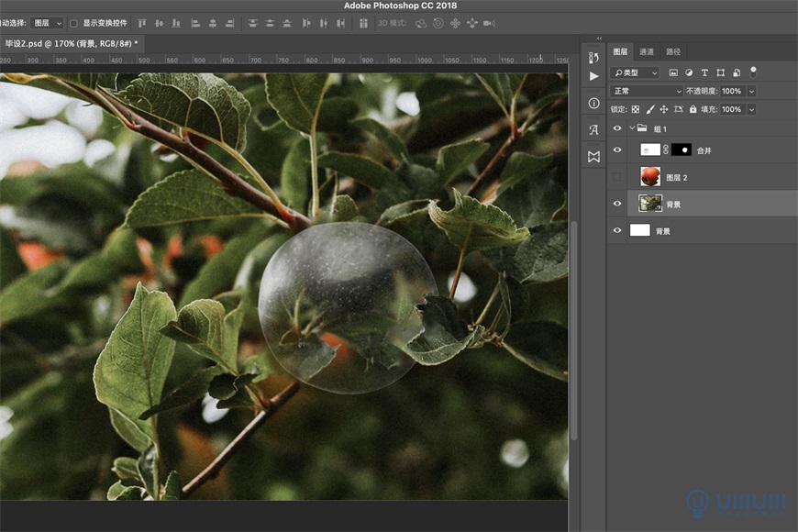Hide the 合并 layer
Viewport: 798px width, 532px height.
click(617, 150)
